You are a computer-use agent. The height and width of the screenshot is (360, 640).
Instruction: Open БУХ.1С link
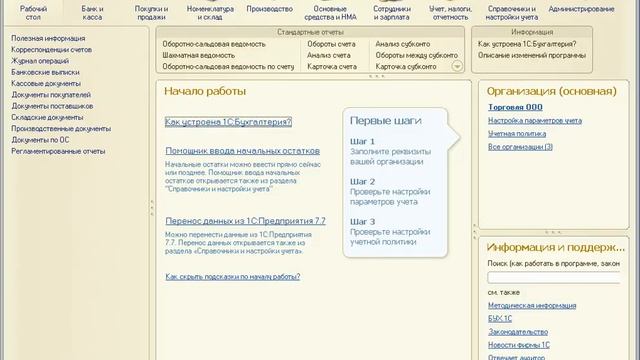pyautogui.click(x=500, y=319)
